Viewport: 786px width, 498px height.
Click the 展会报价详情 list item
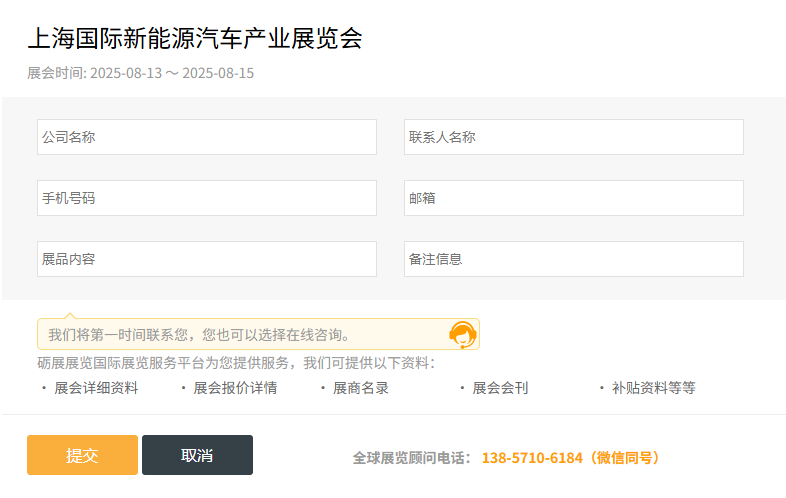click(235, 388)
